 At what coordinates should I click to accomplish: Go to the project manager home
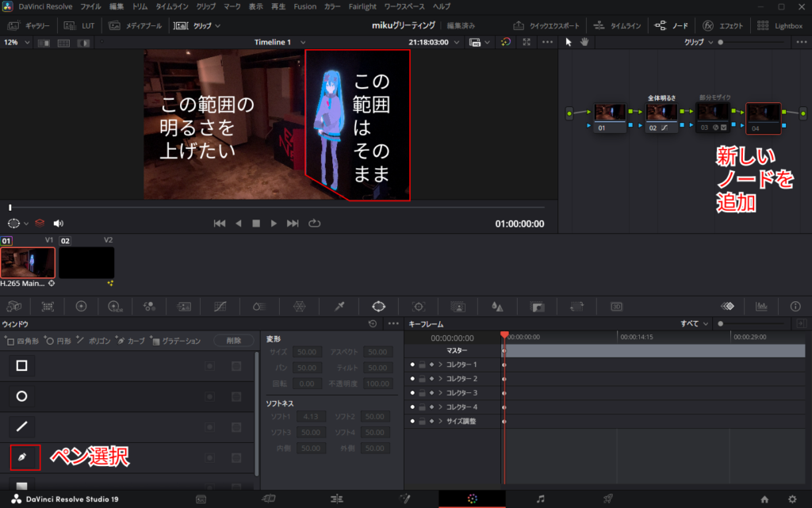(x=764, y=499)
